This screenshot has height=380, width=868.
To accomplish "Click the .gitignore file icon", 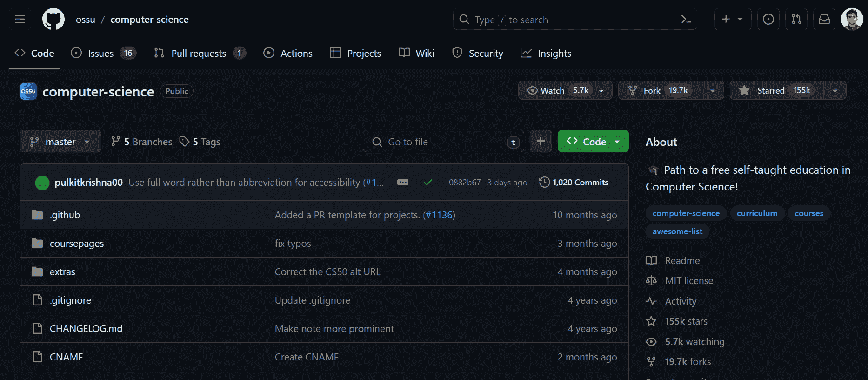I will pos(37,300).
